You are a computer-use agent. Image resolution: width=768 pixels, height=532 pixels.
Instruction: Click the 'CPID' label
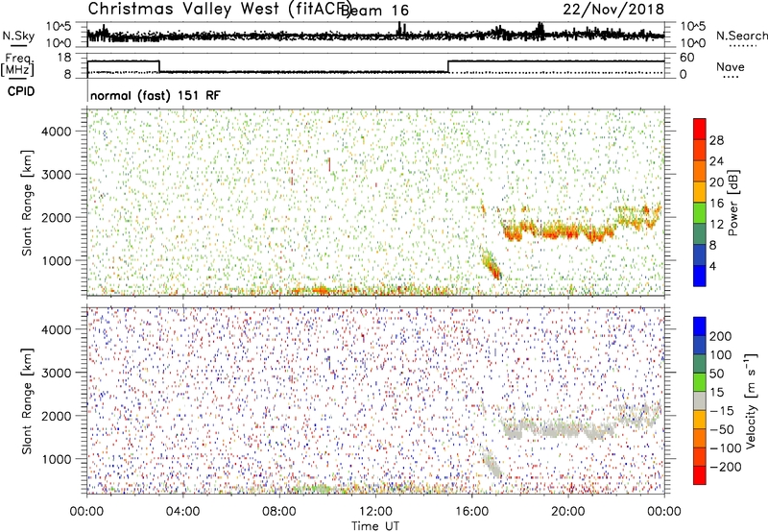point(21,91)
